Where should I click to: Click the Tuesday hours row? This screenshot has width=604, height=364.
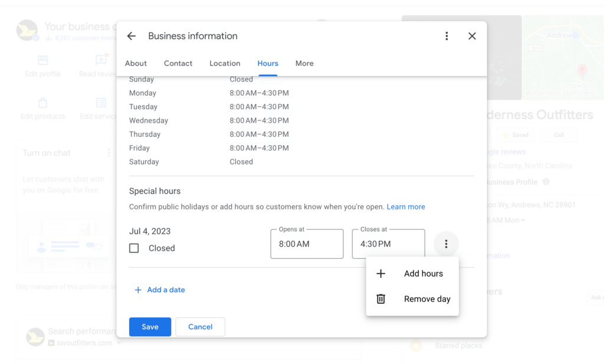tap(209, 107)
